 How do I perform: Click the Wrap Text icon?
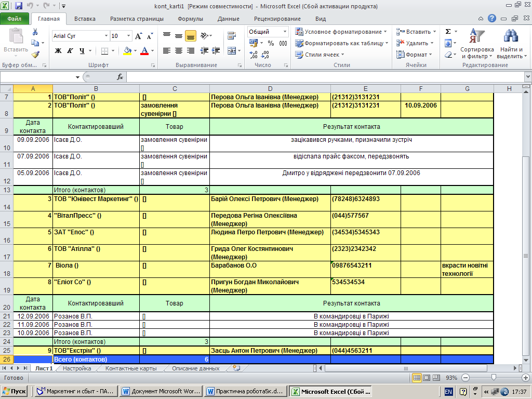[232, 36]
